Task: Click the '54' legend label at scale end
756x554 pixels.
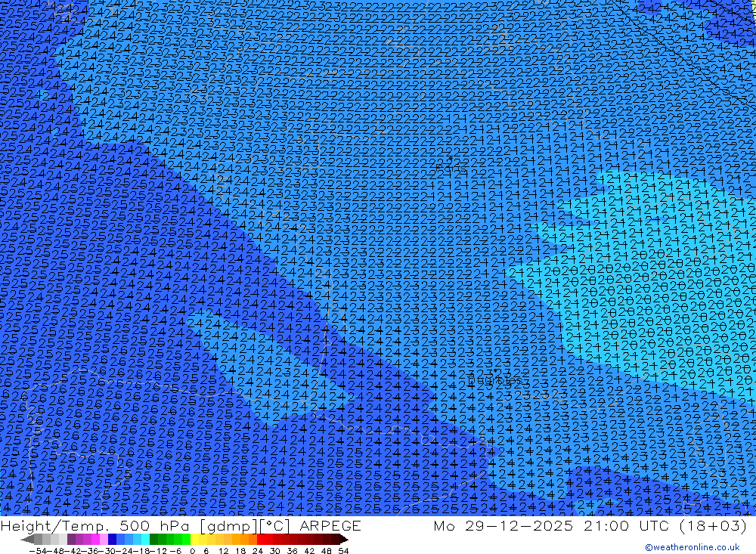Action: coord(343,551)
